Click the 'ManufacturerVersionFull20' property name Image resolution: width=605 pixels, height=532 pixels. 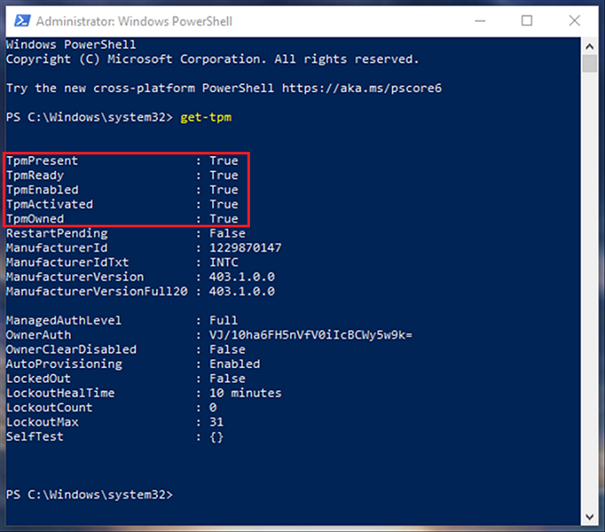(97, 291)
